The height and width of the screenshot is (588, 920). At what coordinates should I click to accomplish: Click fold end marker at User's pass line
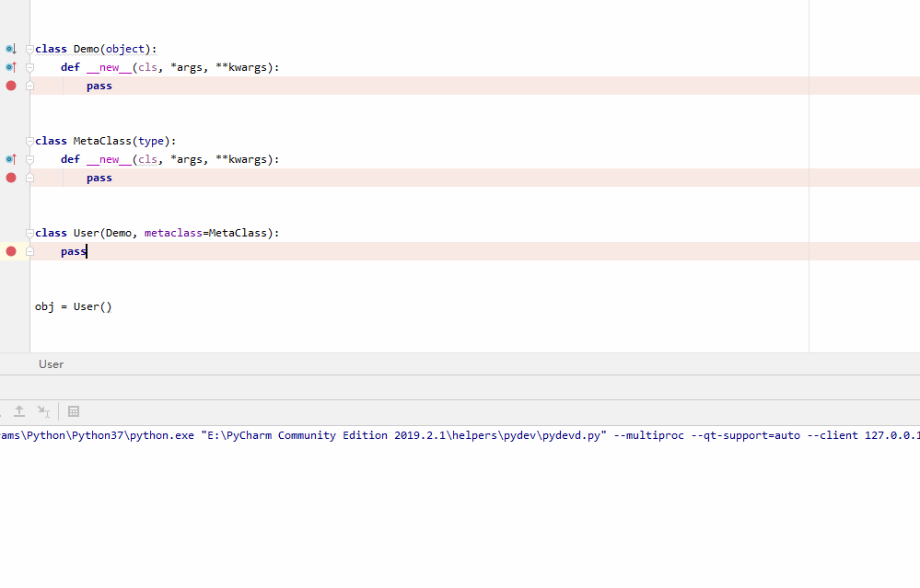pyautogui.click(x=29, y=252)
